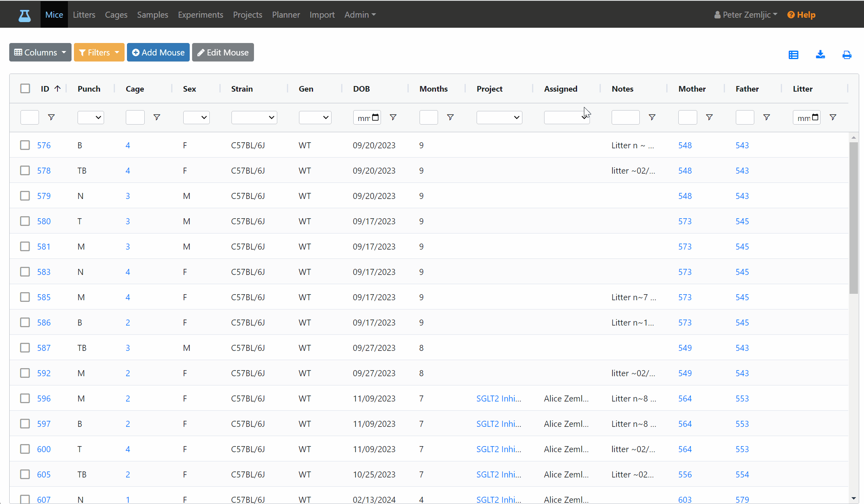Expand the Columns dropdown button

click(40, 52)
